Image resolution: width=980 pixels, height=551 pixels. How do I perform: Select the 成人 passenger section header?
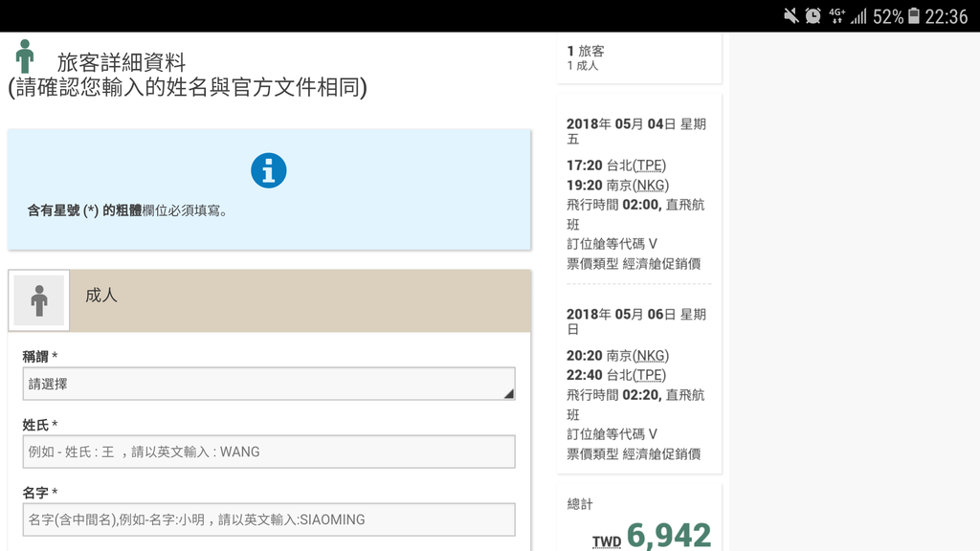tap(269, 300)
